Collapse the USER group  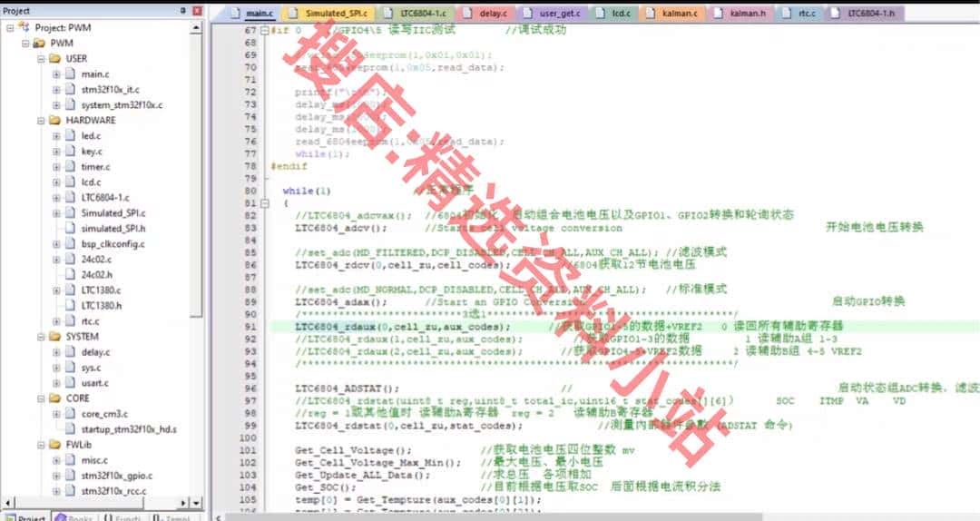pos(41,59)
